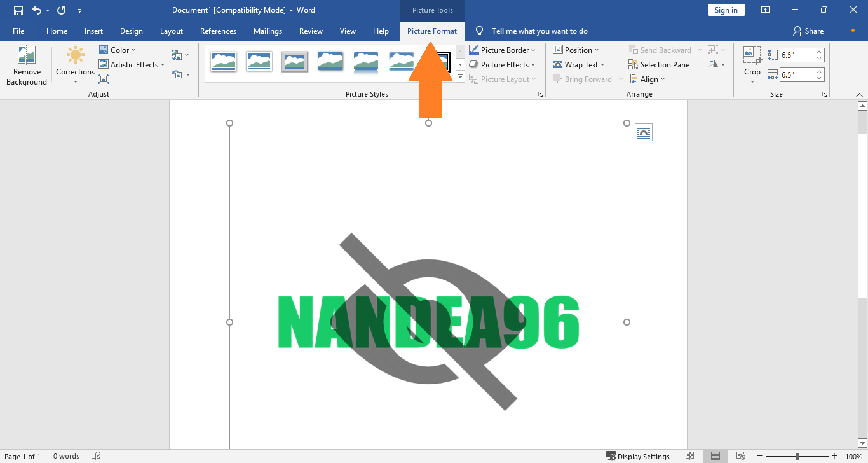This screenshot has width=868, height=463.
Task: Click Tell me what you want to do
Action: [x=539, y=31]
